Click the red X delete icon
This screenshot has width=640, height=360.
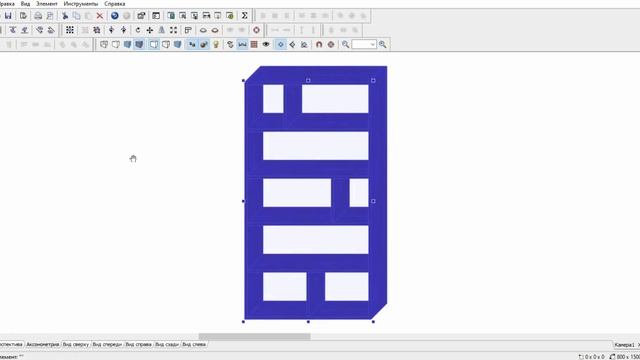pyautogui.click(x=100, y=16)
